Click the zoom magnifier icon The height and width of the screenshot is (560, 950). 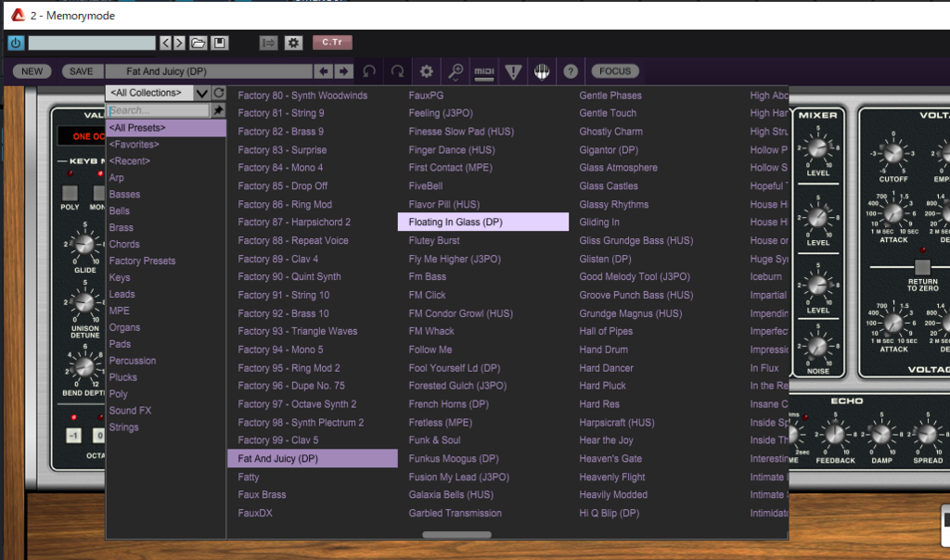click(x=455, y=72)
